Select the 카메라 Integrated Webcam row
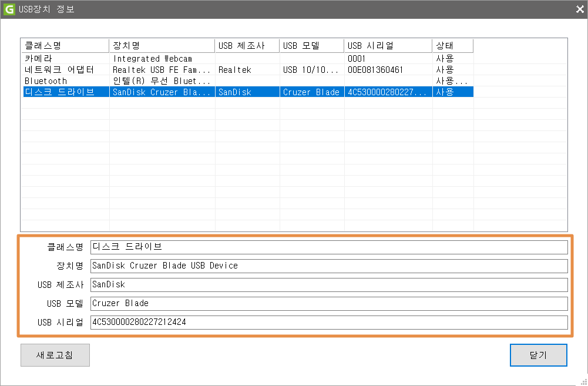The width and height of the screenshot is (588, 386). (153, 59)
